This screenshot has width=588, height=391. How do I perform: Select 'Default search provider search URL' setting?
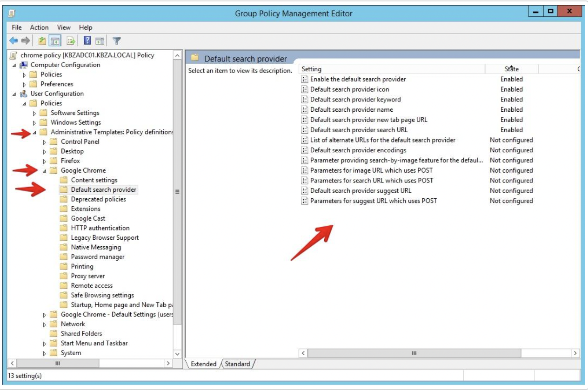point(359,130)
